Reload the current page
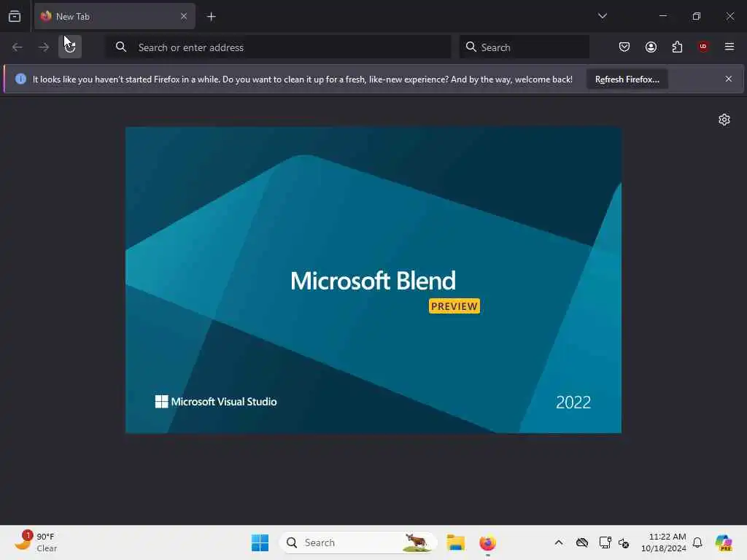 70,47
